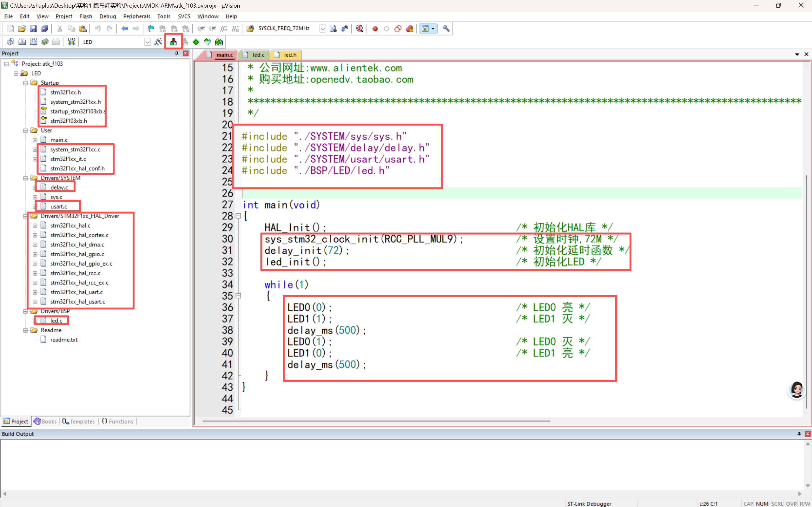This screenshot has width=812, height=507.
Task: Insert a breakpoint with red dot icon
Action: 375,29
